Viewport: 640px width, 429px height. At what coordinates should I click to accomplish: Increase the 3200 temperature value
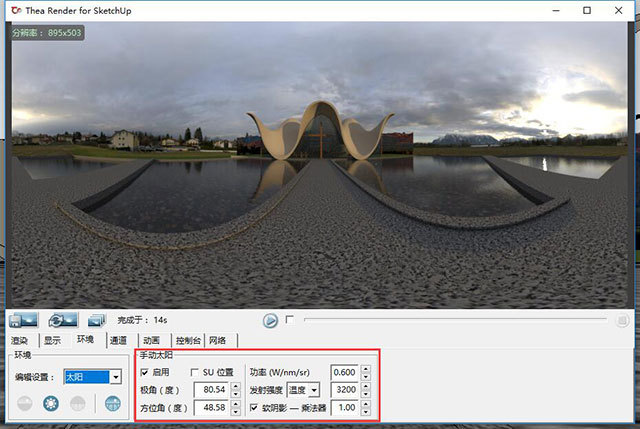(366, 386)
